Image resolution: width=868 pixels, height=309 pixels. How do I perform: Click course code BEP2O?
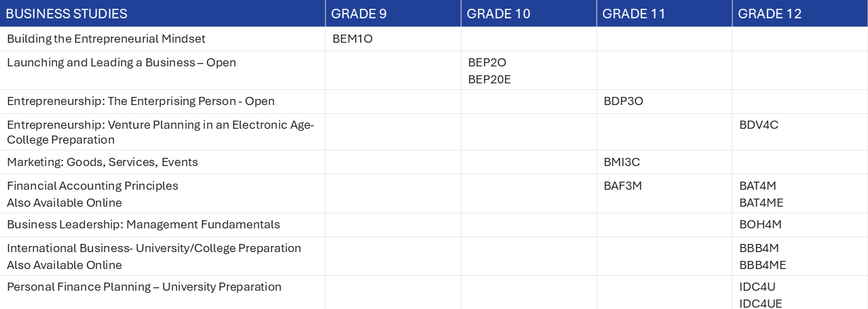(487, 63)
